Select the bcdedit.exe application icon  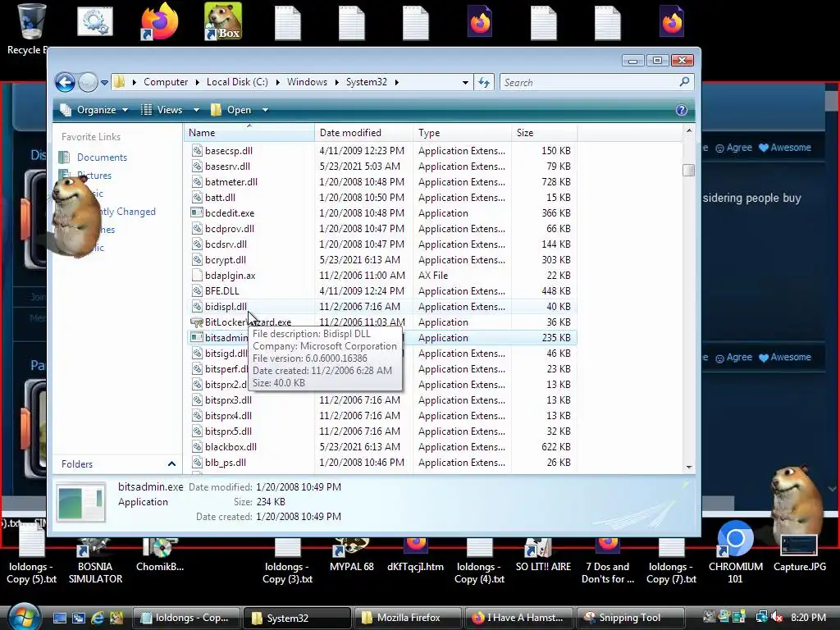(x=197, y=212)
